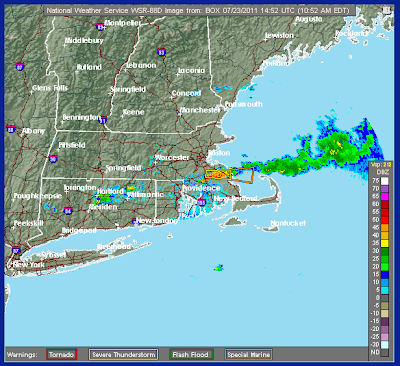Click the Boston city label
The width and height of the screenshot is (400, 366).
pyautogui.click(x=219, y=153)
